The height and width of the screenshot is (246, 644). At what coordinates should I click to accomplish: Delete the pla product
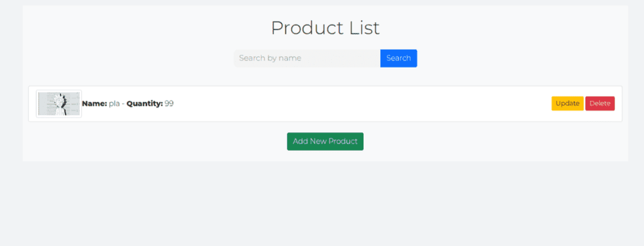pyautogui.click(x=599, y=103)
